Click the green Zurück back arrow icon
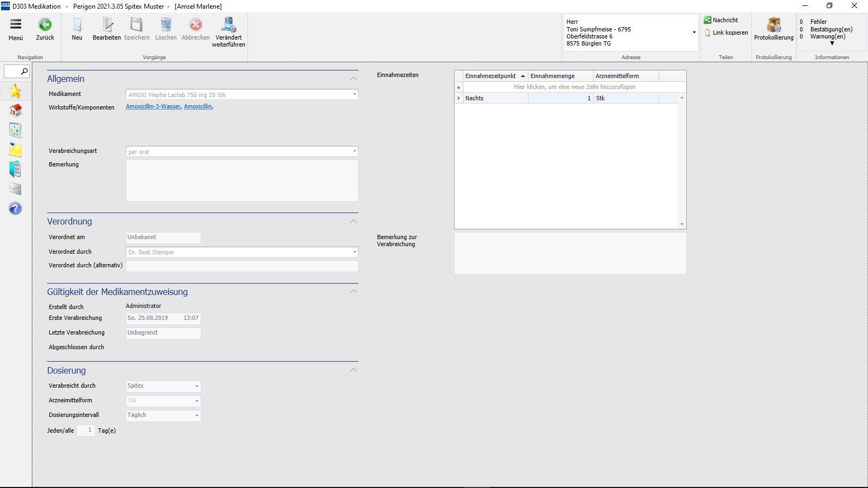868x488 pixels. tap(45, 25)
